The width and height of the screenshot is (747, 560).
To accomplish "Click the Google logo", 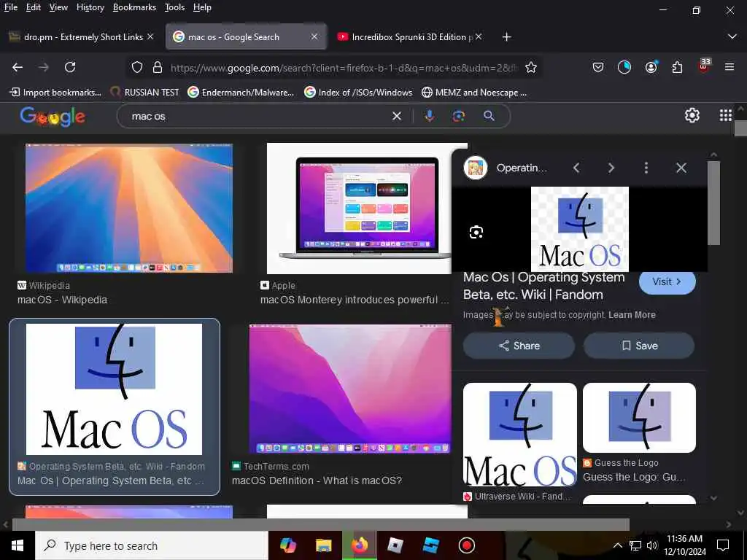I will (53, 117).
